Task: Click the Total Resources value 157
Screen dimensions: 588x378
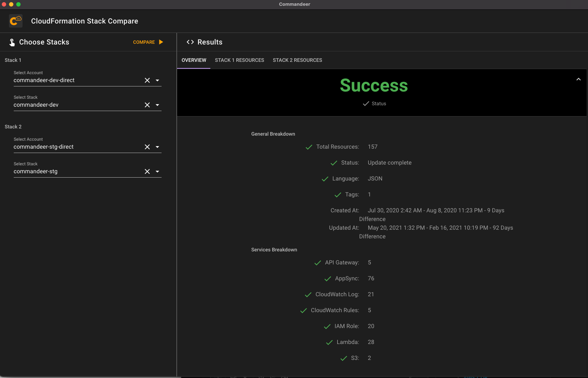Action: (x=372, y=147)
